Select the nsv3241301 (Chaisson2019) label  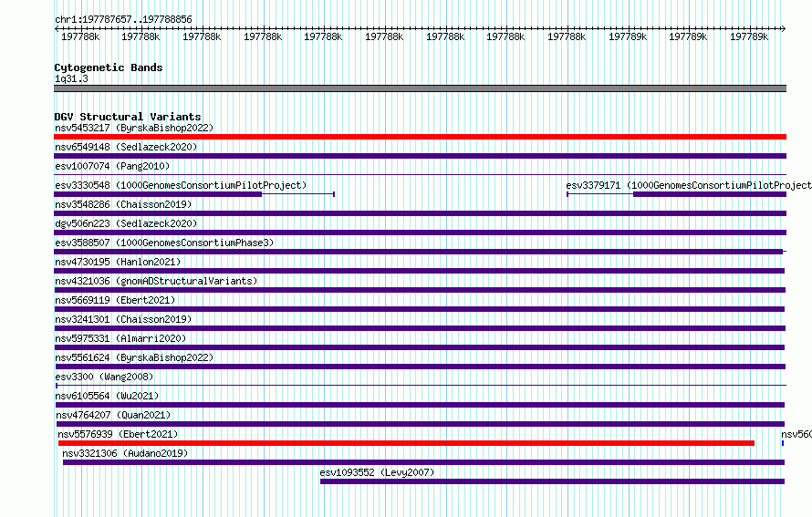123,319
